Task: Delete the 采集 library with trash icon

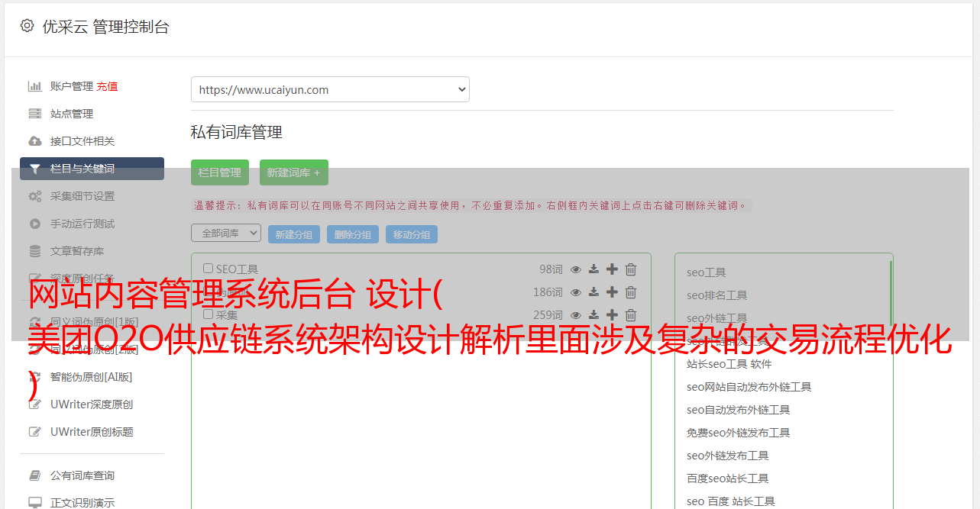Action: [x=631, y=315]
